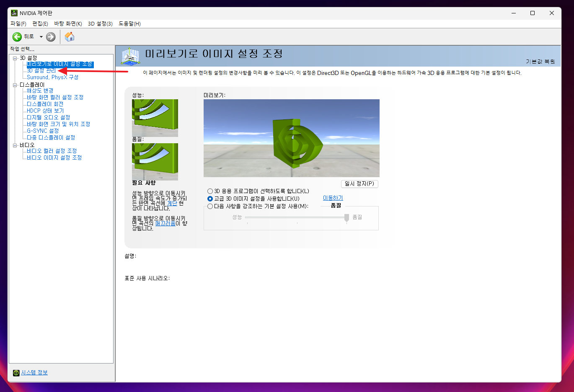This screenshot has height=392, width=574.
Task: Select '고급 3D 이미지 설정을 사용합니다' radio
Action: coord(210,199)
